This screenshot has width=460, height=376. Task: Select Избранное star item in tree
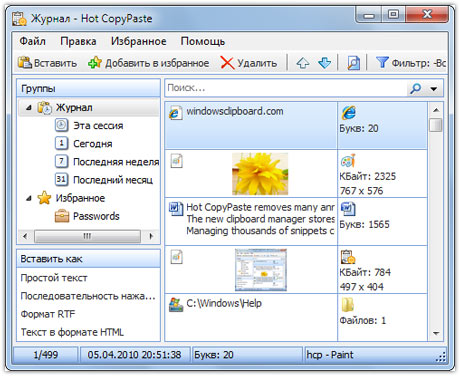pyautogui.click(x=80, y=198)
